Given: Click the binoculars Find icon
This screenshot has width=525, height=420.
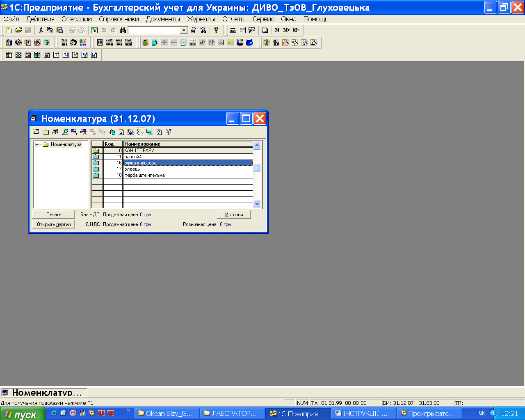Looking at the screenshot, I should (x=123, y=30).
